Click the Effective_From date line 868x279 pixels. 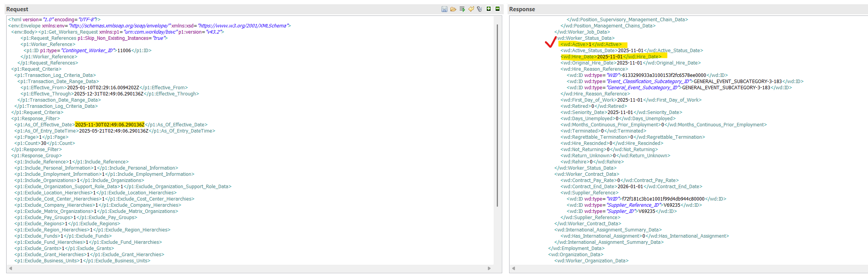pos(104,87)
